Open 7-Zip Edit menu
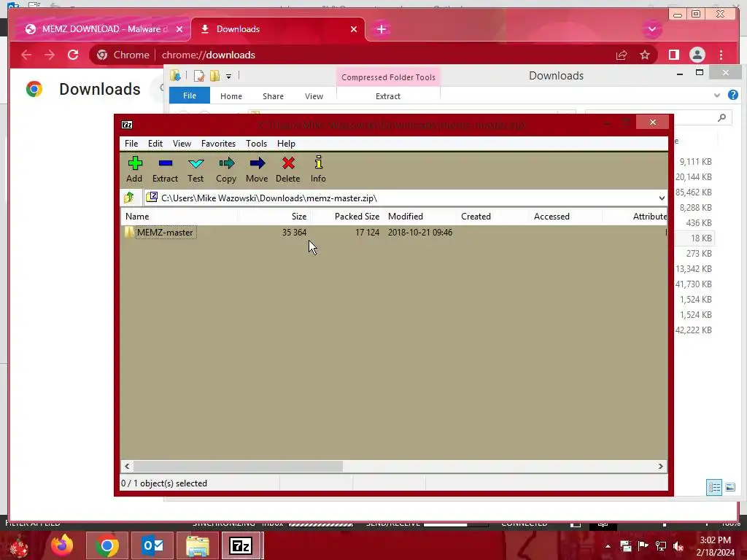747x560 pixels. (x=155, y=144)
